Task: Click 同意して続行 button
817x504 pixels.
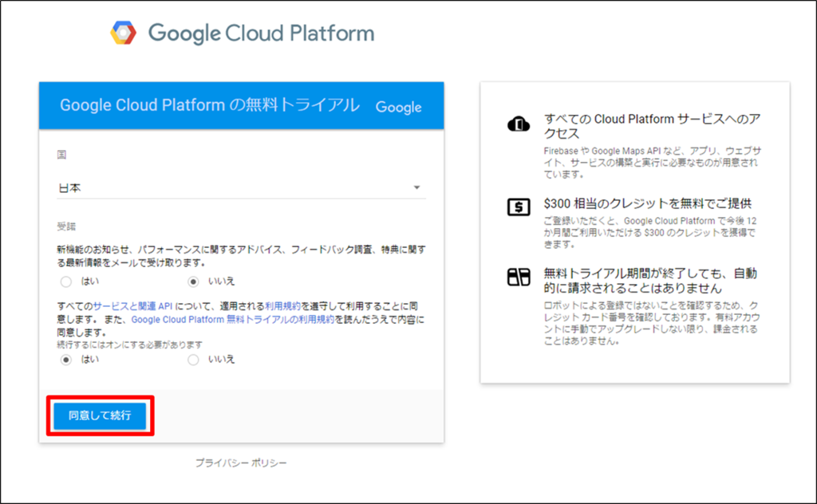Action: tap(100, 415)
